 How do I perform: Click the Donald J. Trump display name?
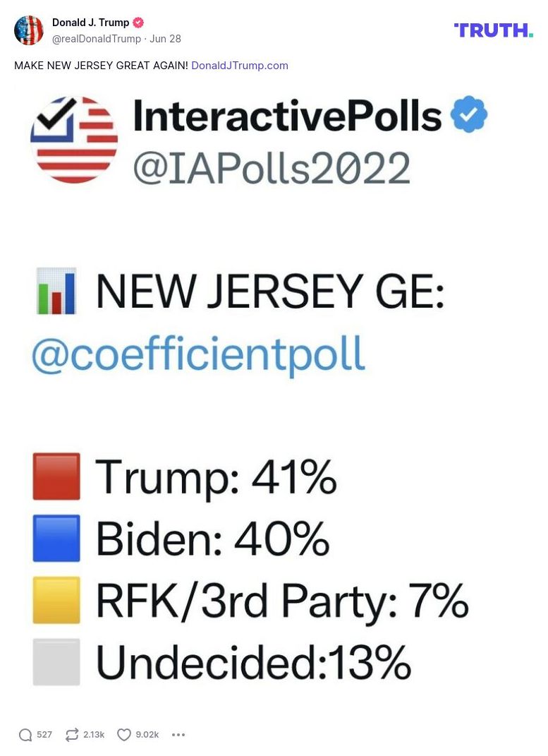point(90,23)
